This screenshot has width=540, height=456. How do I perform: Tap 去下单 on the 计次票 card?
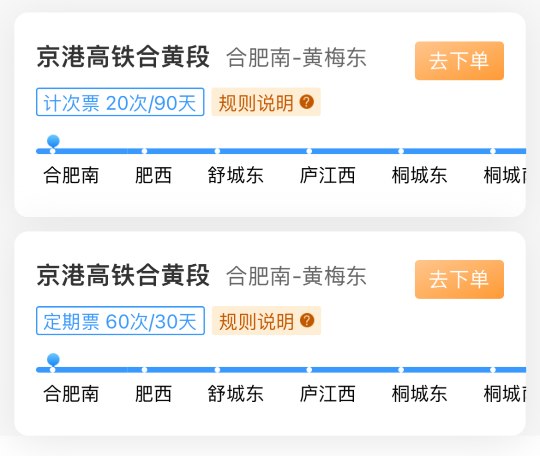click(x=459, y=61)
